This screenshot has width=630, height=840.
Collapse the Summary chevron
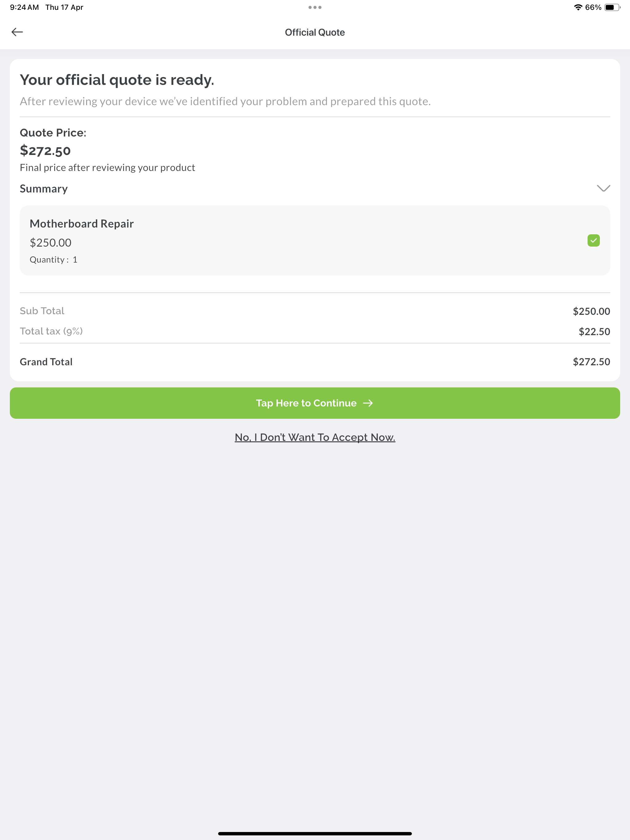coord(604,188)
